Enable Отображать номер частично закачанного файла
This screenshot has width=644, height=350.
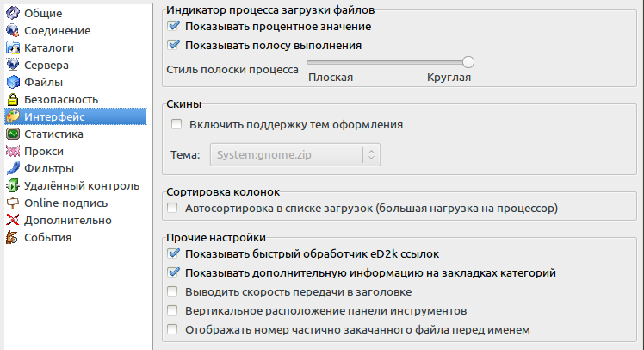(172, 329)
